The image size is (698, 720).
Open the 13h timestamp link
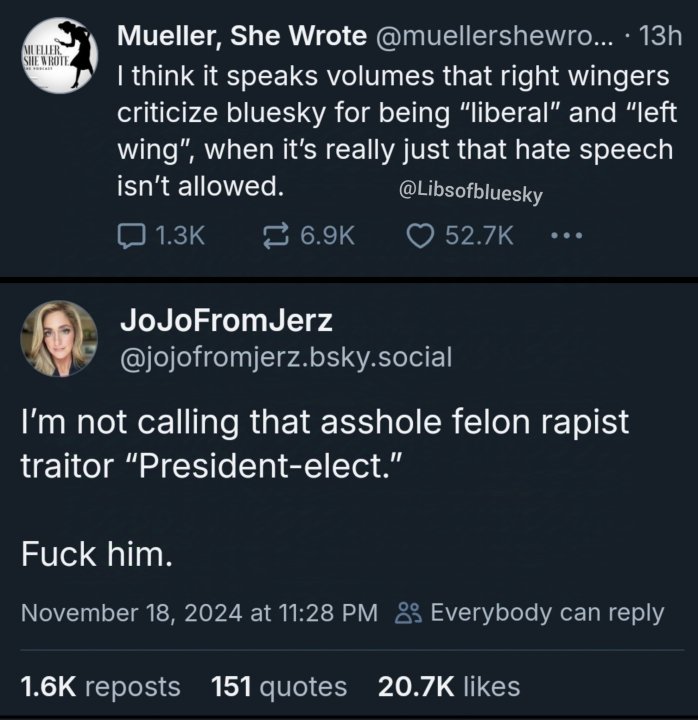pyautogui.click(x=659, y=38)
